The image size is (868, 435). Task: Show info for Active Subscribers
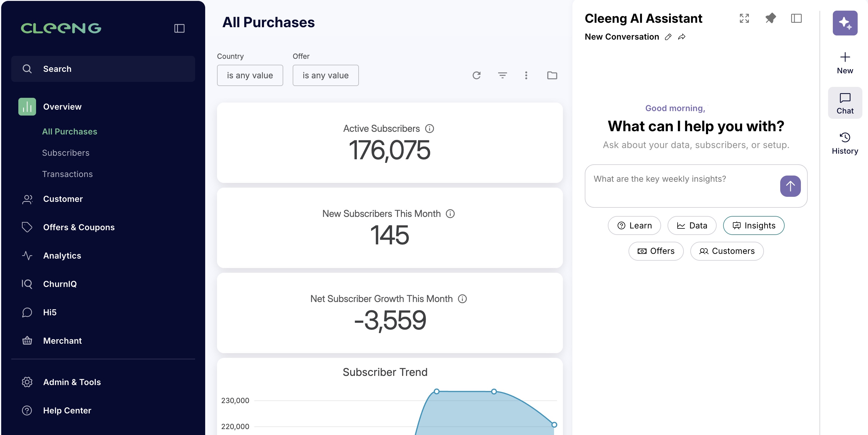point(430,129)
